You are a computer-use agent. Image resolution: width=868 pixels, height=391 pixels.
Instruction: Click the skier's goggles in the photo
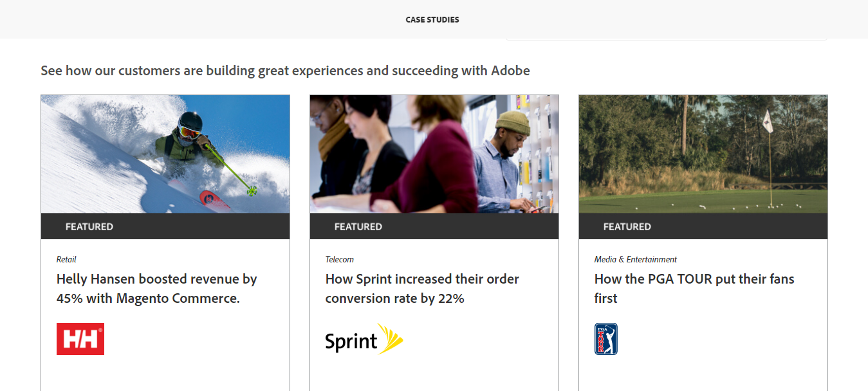(x=189, y=131)
